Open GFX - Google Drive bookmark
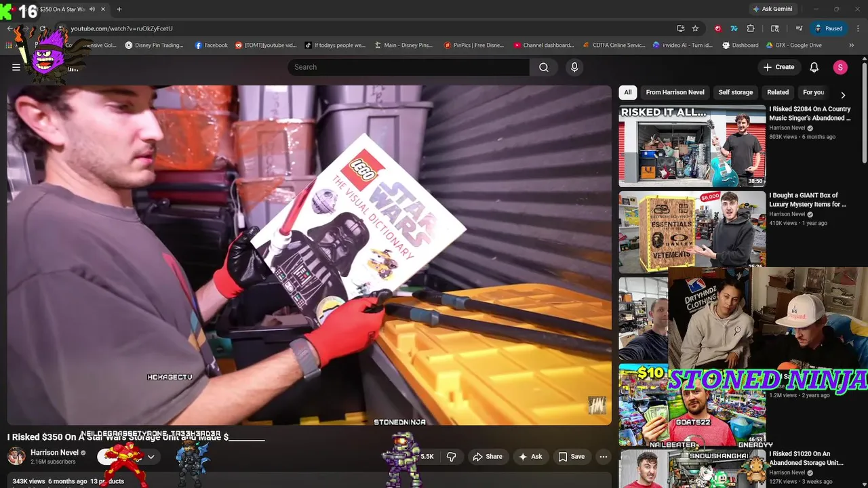The height and width of the screenshot is (488, 868). 794,45
